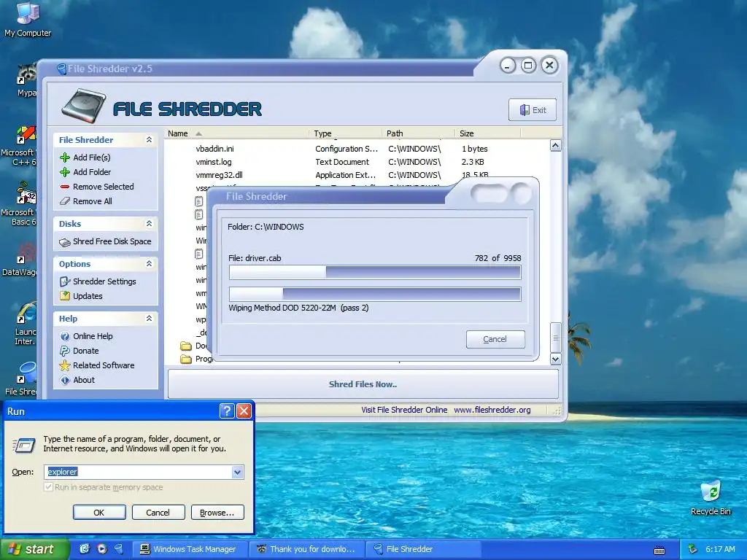
Task: Click Shred Files Now button
Action: 363,384
